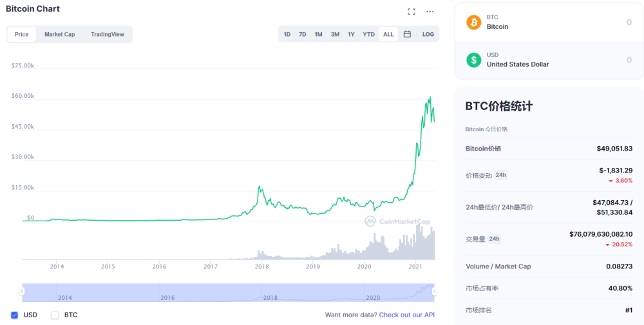Select the left handle of range slider

(x=22, y=292)
